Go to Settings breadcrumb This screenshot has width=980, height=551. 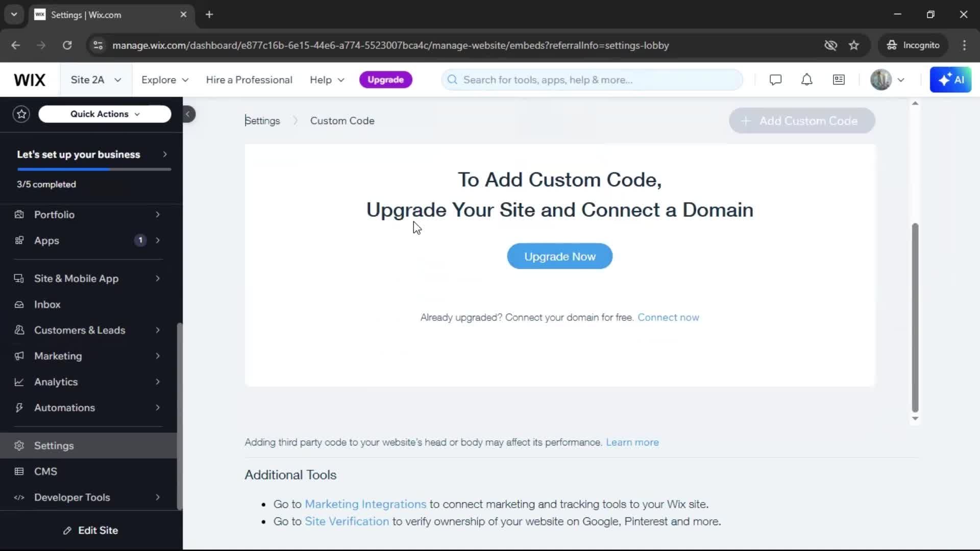tap(262, 121)
